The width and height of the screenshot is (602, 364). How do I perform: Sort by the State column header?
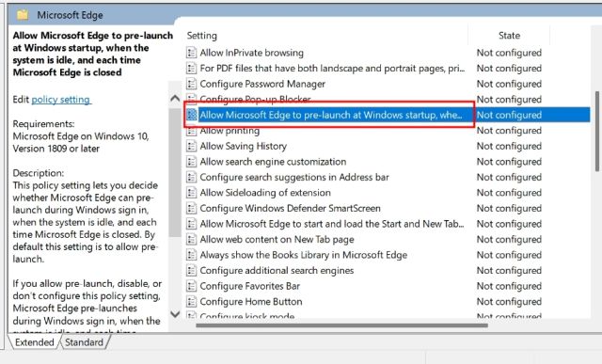point(509,36)
